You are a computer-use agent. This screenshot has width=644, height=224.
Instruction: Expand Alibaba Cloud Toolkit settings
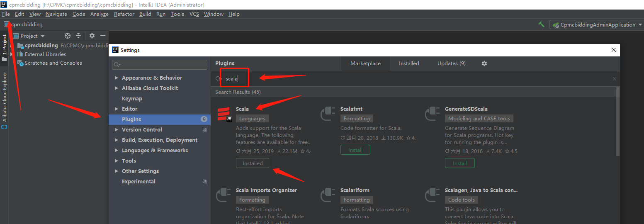tap(117, 88)
